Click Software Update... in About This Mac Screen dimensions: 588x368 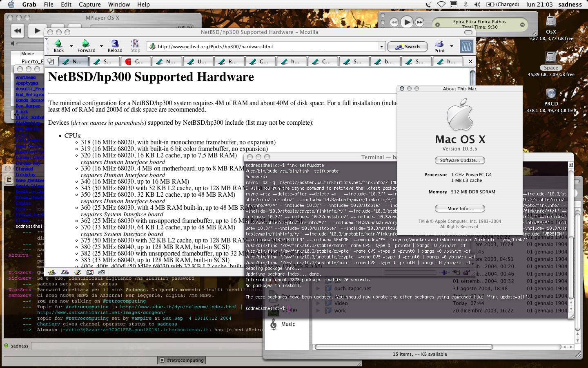pyautogui.click(x=460, y=160)
